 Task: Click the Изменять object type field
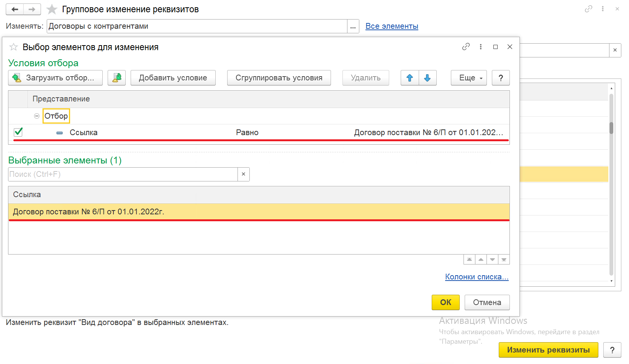coord(197,26)
